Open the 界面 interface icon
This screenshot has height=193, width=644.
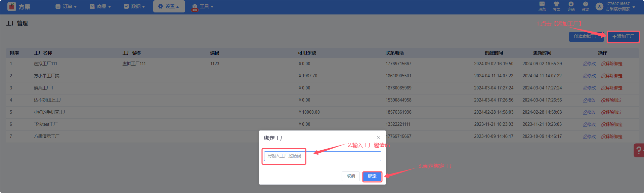tap(557, 6)
